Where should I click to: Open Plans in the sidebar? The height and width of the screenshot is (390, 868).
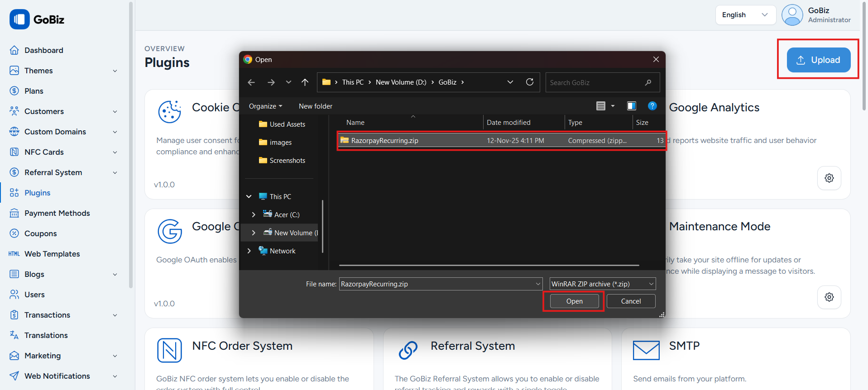coord(34,91)
